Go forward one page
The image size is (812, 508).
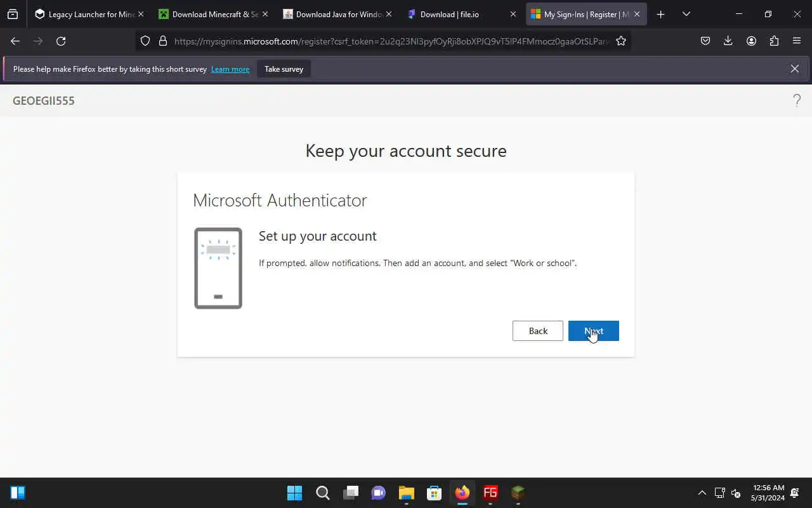pyautogui.click(x=38, y=41)
